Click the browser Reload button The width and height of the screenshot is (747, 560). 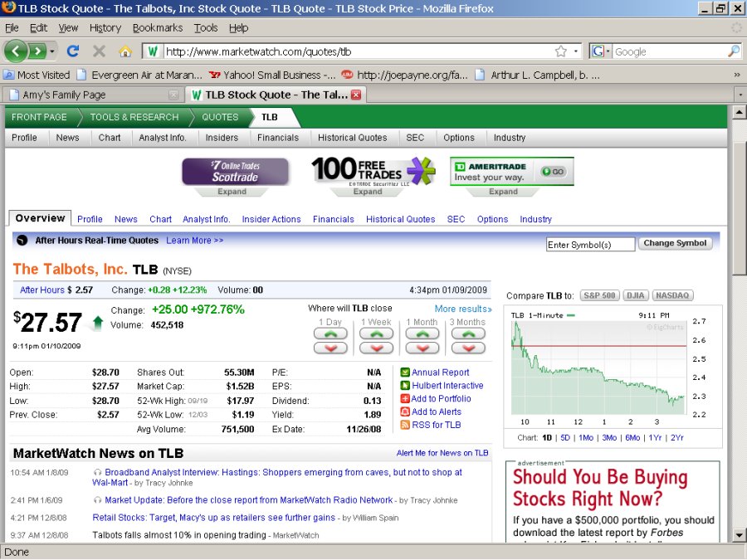(x=72, y=51)
